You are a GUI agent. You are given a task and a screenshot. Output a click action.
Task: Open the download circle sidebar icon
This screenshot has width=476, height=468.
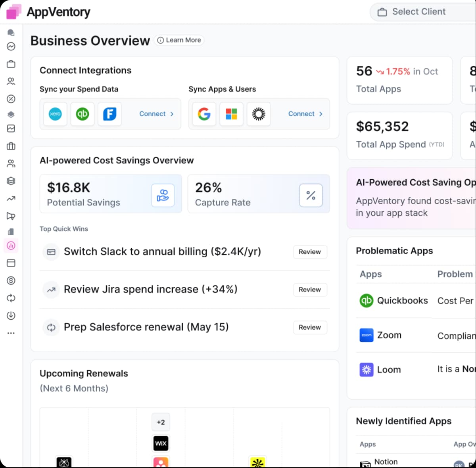point(11,315)
